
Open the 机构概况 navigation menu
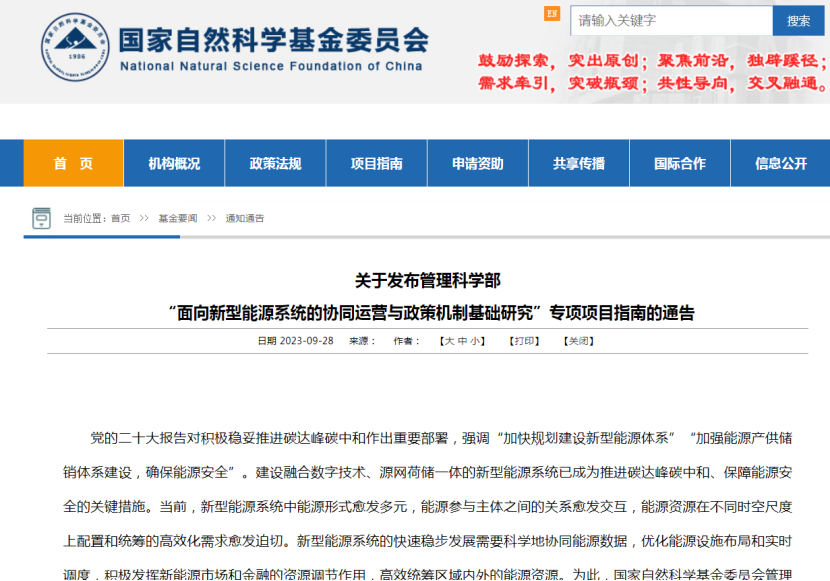tap(174, 163)
